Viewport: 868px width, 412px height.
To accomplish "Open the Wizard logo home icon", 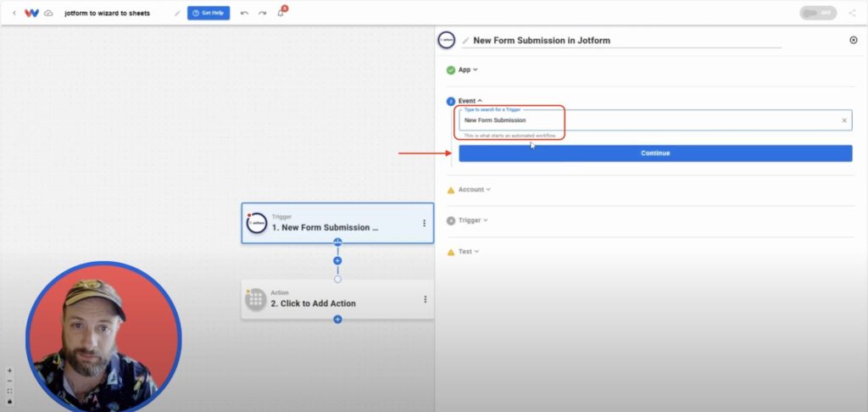I will 31,13.
